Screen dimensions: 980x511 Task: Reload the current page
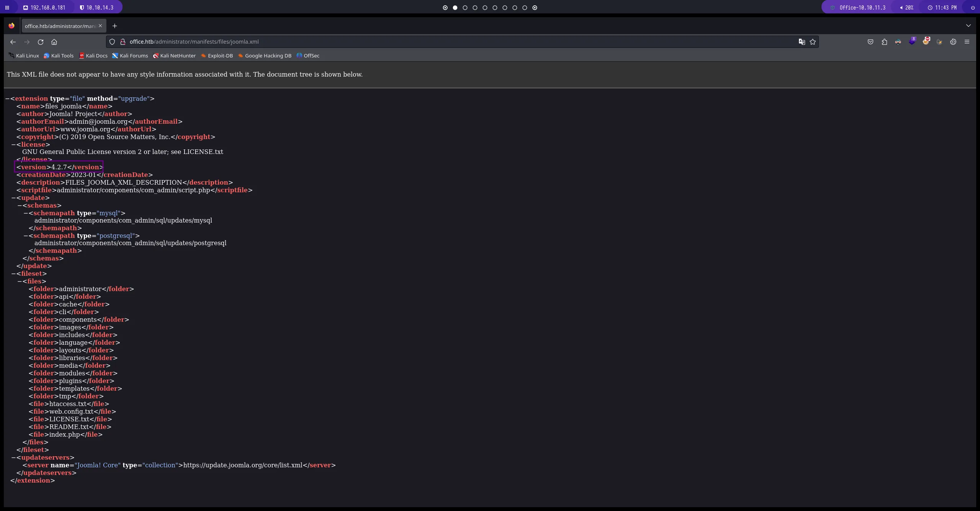41,42
